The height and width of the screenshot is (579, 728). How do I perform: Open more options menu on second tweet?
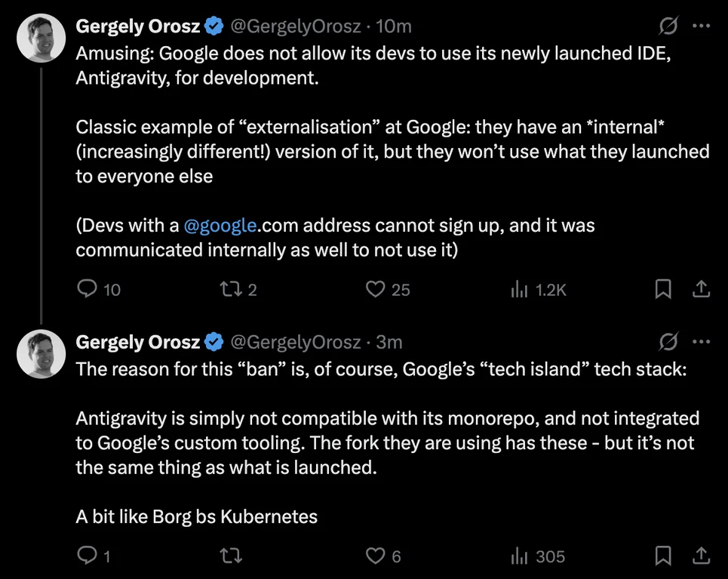(701, 342)
